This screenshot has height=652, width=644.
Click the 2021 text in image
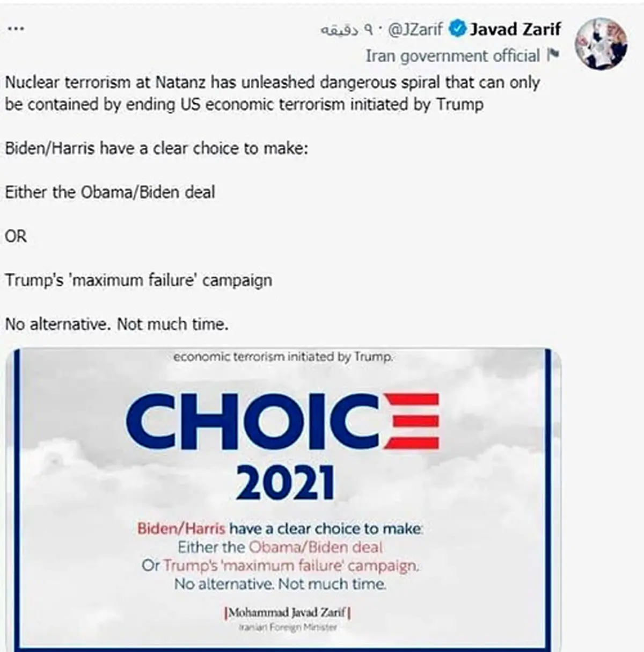(285, 482)
